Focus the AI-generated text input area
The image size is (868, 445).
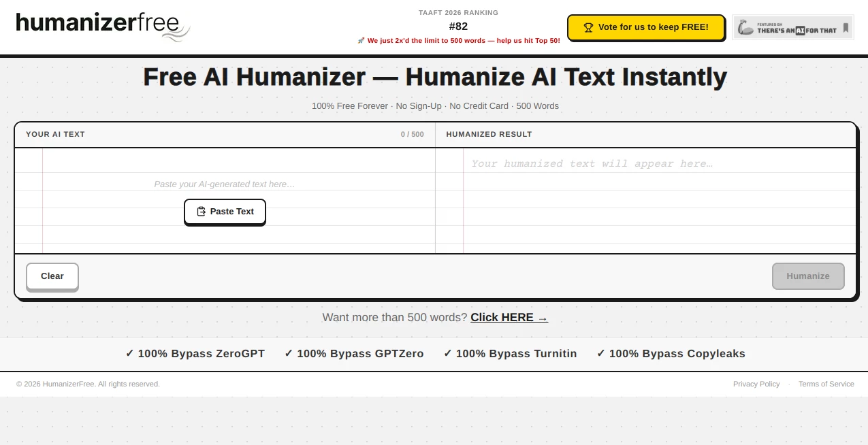[x=225, y=201]
